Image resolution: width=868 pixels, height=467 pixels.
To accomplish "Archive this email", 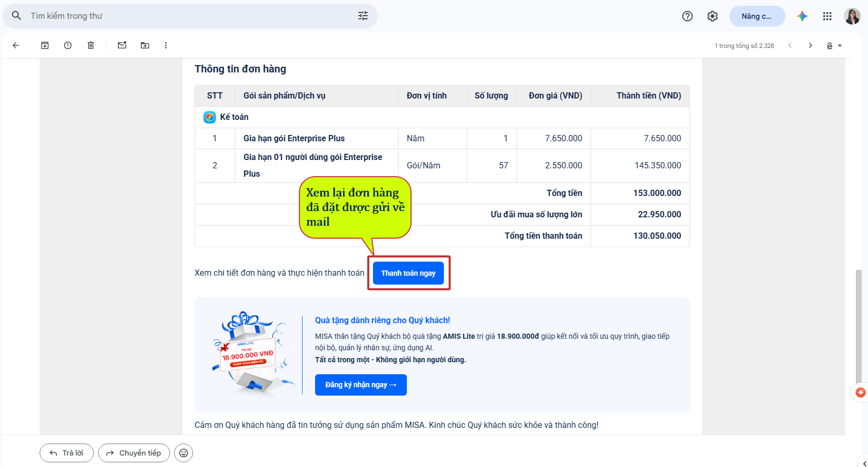I will (45, 45).
